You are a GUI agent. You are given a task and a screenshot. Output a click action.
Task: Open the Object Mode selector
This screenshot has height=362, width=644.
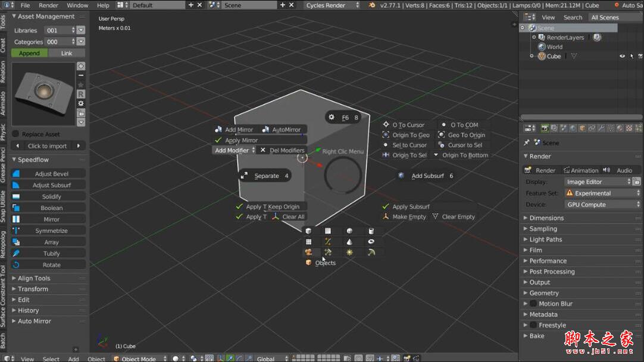[x=140, y=358]
